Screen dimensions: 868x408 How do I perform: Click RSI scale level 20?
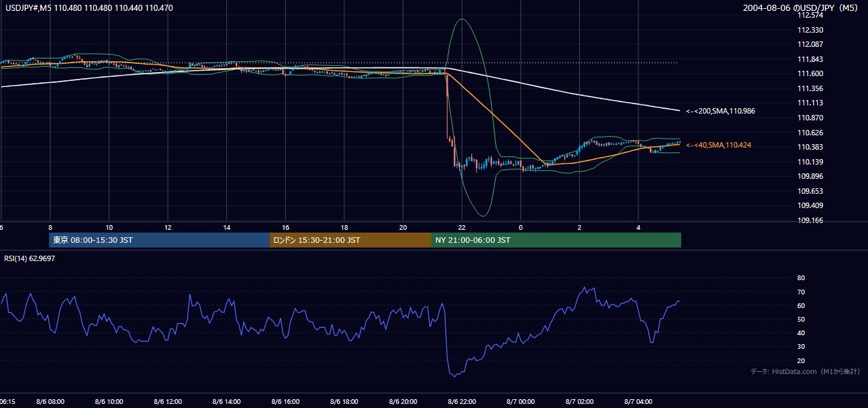coord(801,360)
